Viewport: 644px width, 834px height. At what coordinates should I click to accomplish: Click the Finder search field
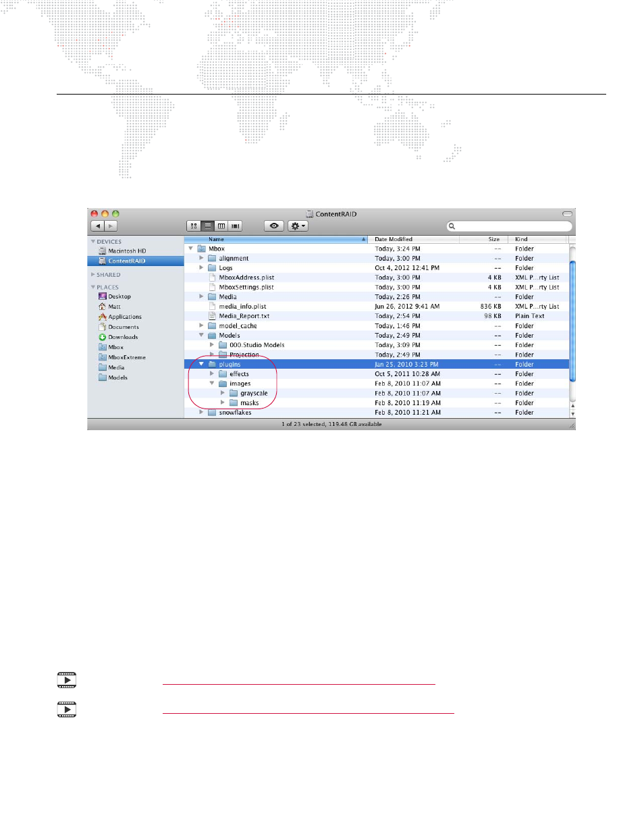[510, 226]
